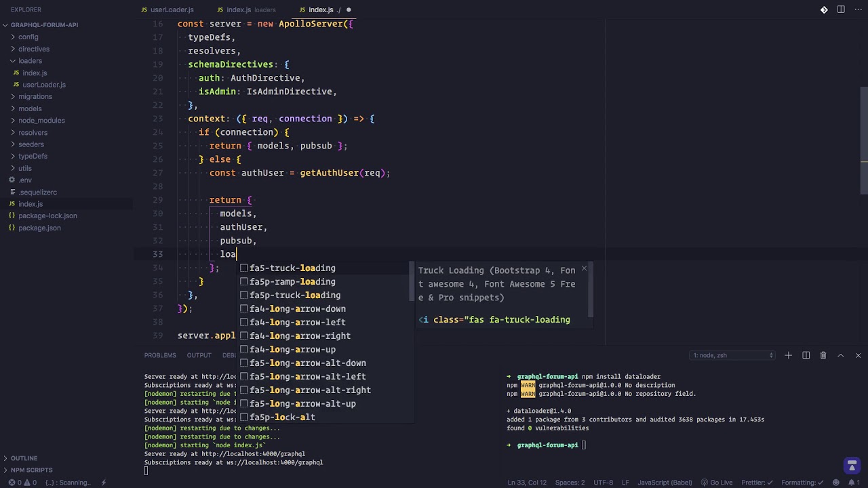Open the .sequelizerc file

pos(66,192)
